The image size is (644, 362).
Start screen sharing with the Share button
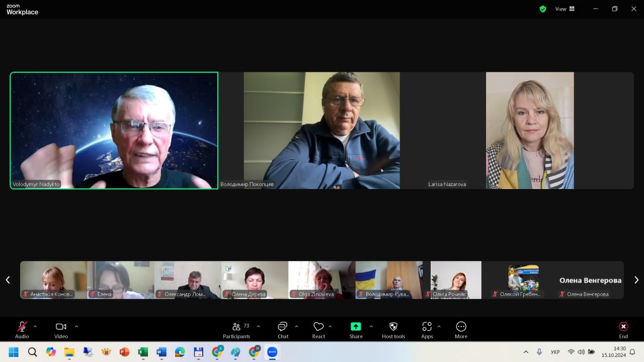356,330
